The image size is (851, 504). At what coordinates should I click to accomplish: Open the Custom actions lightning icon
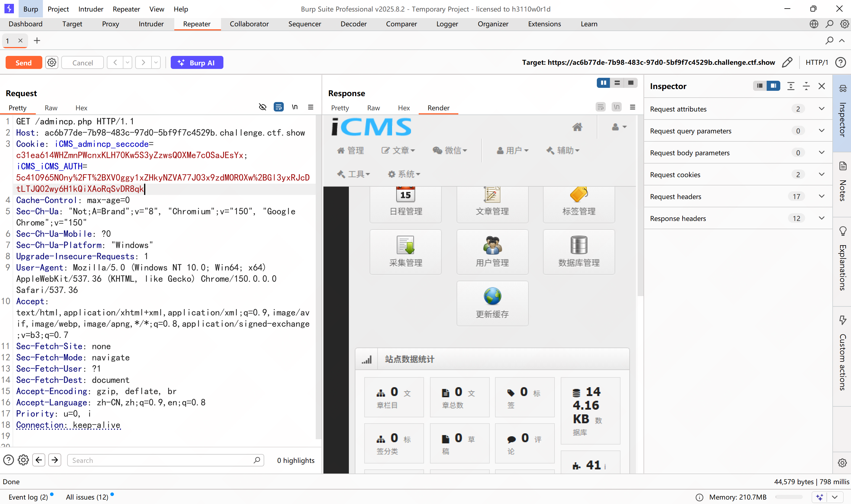coord(843,320)
